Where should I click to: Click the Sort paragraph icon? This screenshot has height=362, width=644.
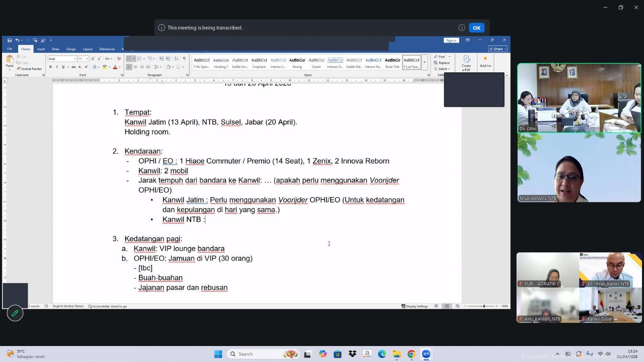(176, 59)
